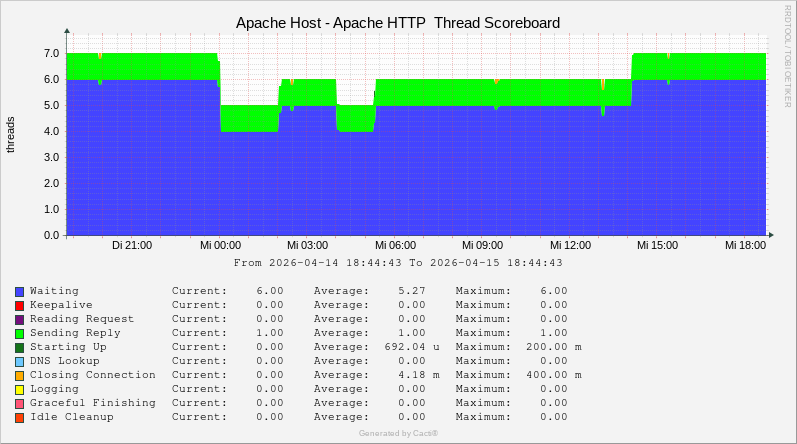This screenshot has height=444, width=797.
Task: Click the Mi 06:00 time axis label
Action: tap(396, 244)
